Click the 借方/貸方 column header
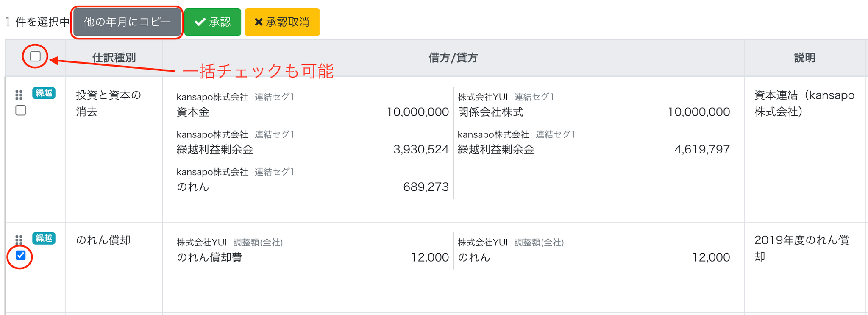The image size is (868, 315). click(453, 58)
